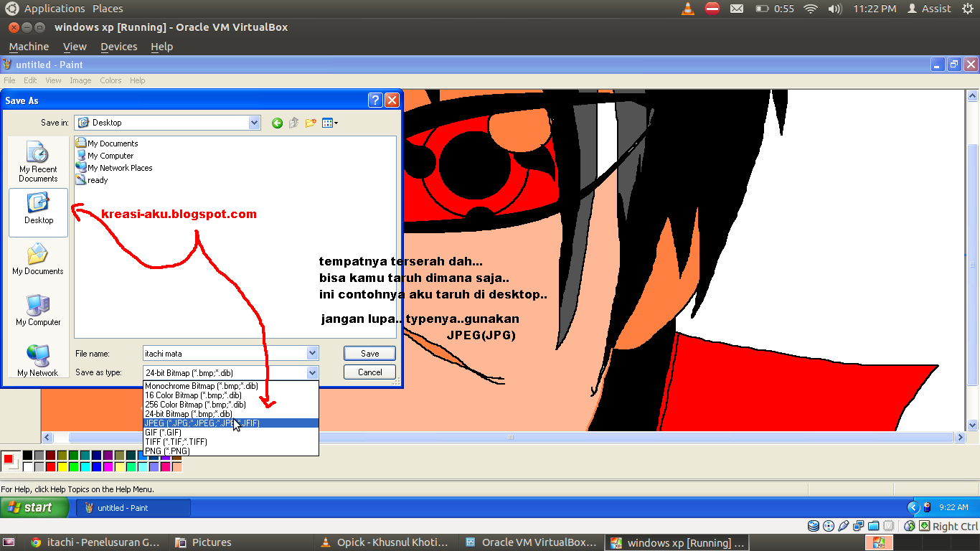
Task: Click the Save As help question-mark button
Action: (375, 100)
